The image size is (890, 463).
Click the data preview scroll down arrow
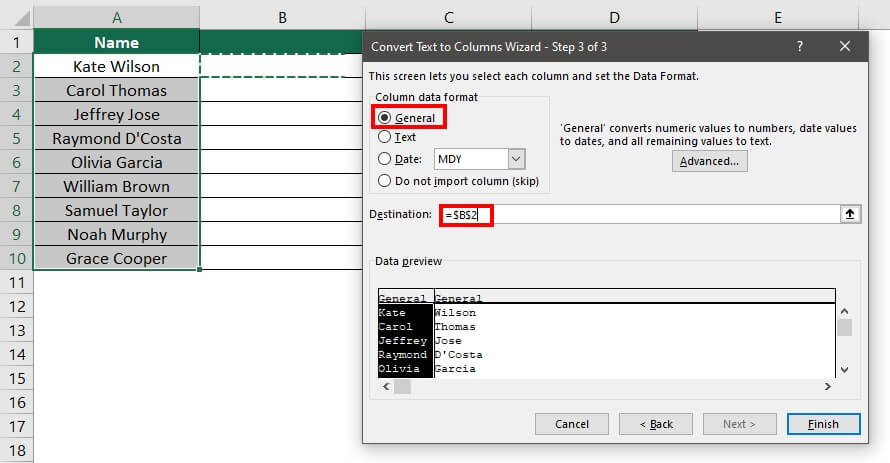point(844,369)
